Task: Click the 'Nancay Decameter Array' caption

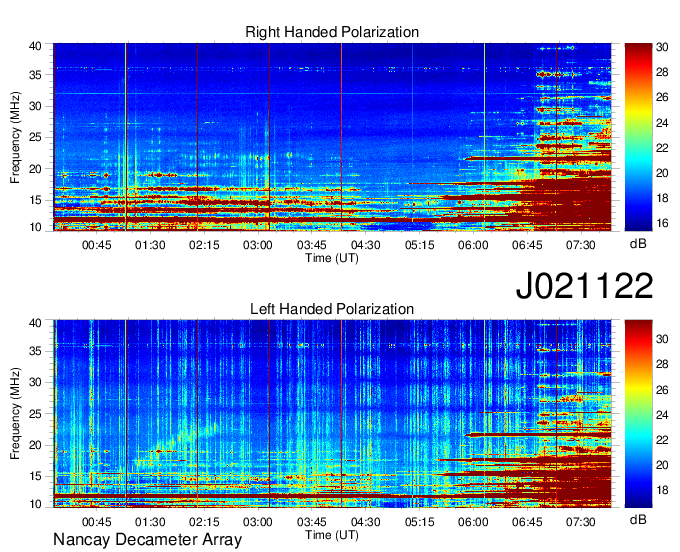Action: coord(147,540)
